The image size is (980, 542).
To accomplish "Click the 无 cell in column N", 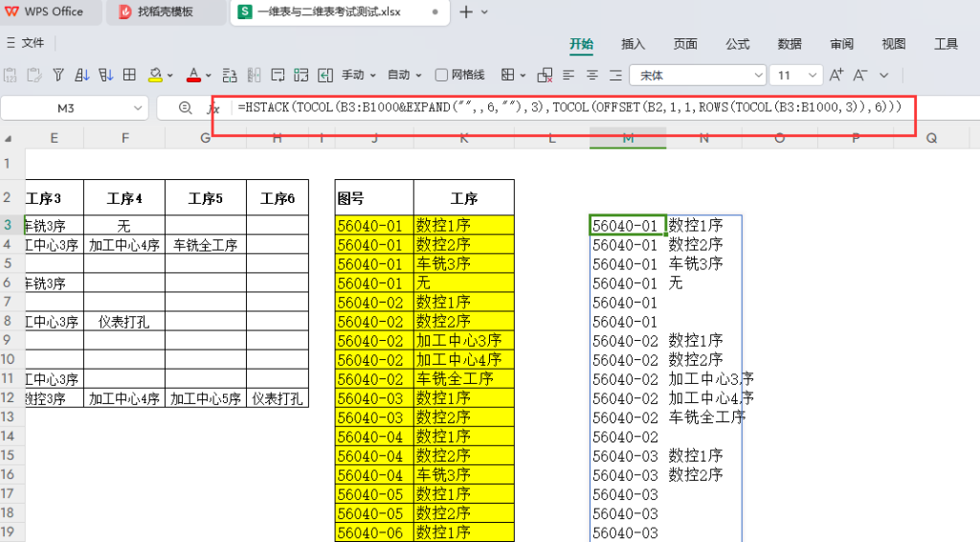I will 703,283.
